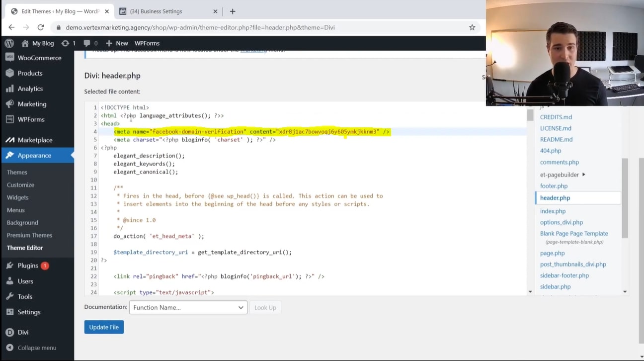
Task: Click the browser back arrow
Action: pyautogui.click(x=11, y=27)
